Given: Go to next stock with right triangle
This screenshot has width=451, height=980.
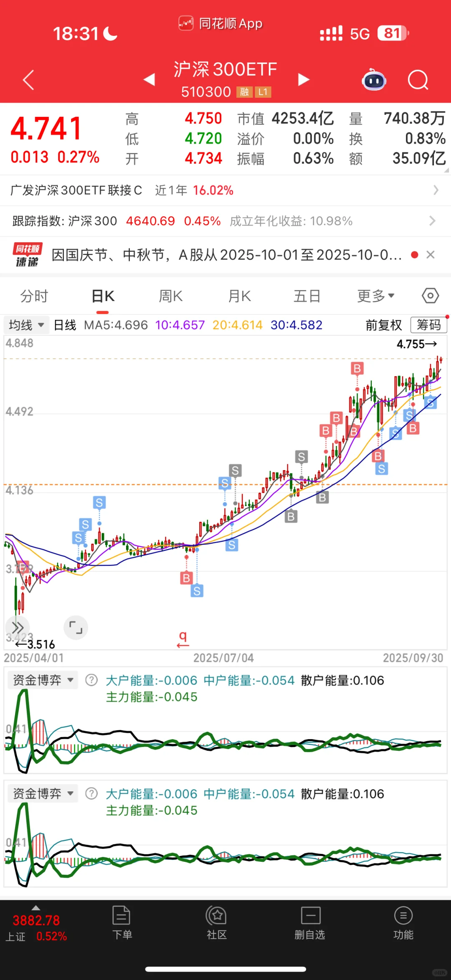Looking at the screenshot, I should pyautogui.click(x=304, y=79).
